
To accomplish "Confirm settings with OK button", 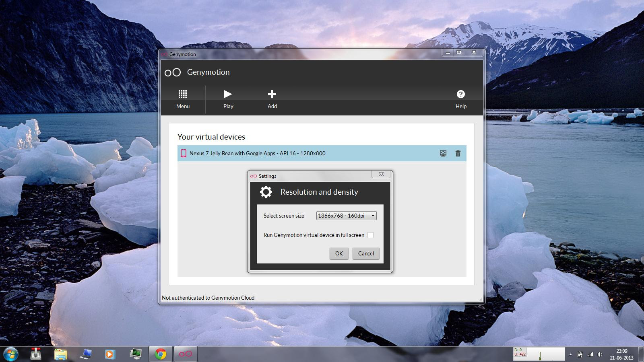I will point(339,253).
